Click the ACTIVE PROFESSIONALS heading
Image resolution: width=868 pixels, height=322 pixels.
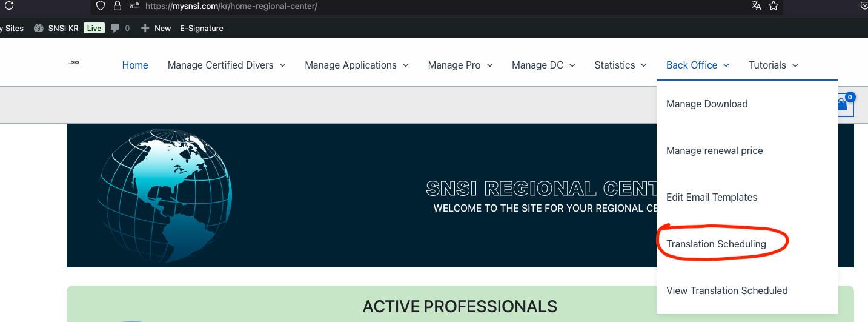click(460, 306)
